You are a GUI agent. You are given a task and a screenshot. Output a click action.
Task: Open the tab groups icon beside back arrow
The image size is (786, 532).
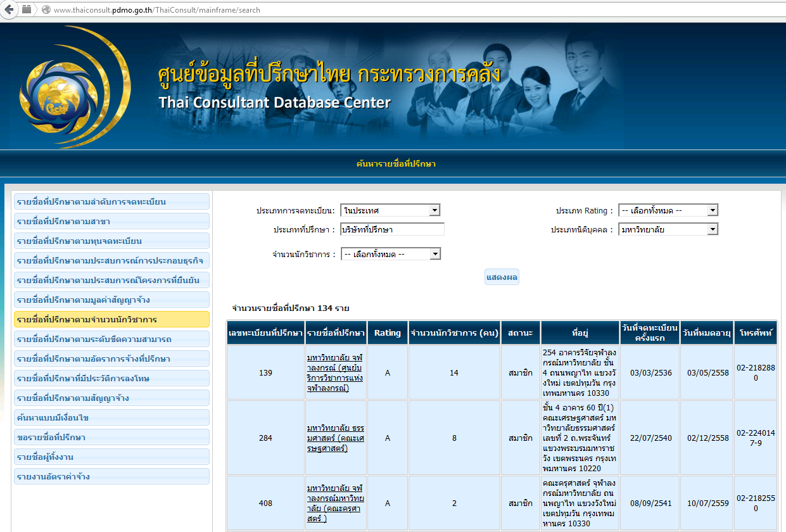click(27, 9)
